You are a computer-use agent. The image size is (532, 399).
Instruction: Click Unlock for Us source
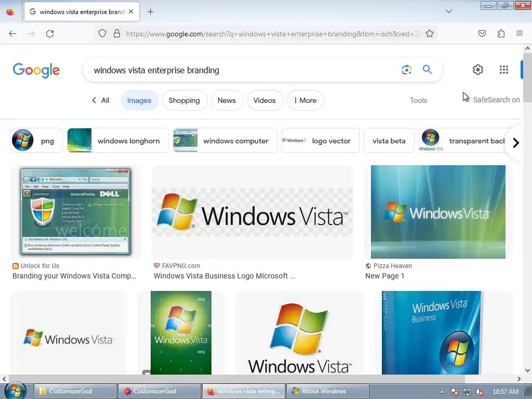[39, 265]
